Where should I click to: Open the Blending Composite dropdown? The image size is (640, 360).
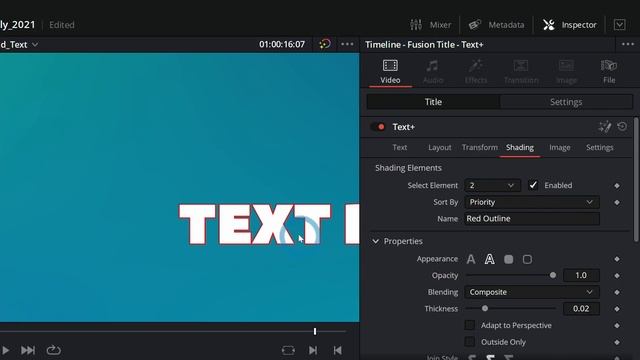point(532,292)
